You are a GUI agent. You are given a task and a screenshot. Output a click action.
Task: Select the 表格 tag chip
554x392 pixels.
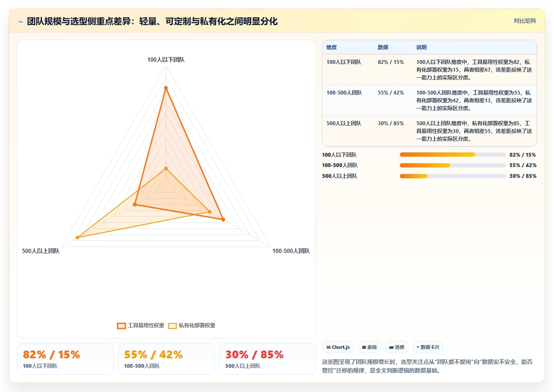[x=369, y=347]
